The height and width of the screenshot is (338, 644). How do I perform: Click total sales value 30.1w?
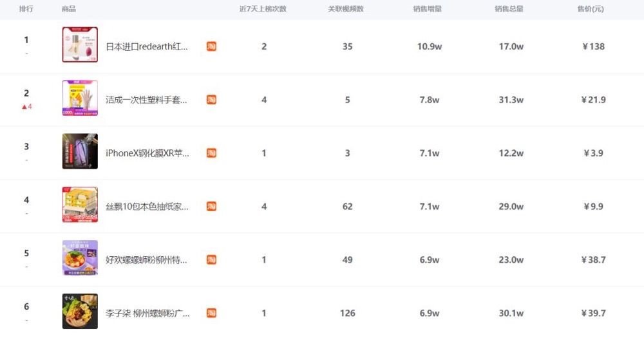tap(511, 313)
